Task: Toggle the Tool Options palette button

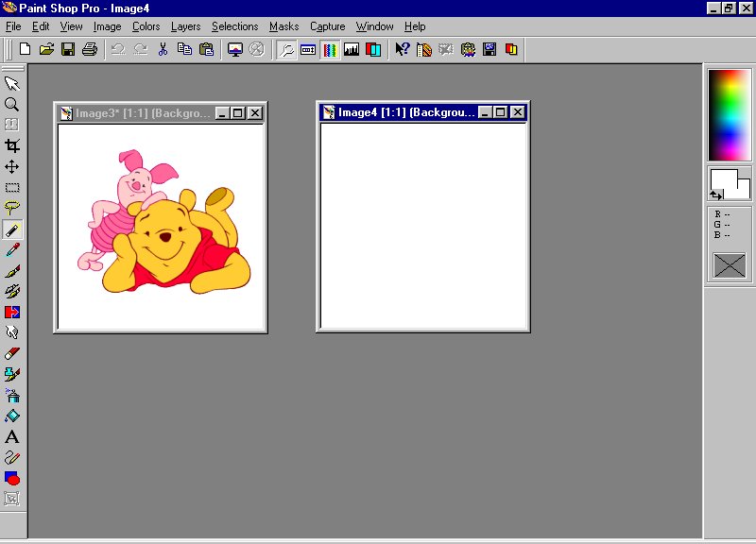Action: [x=308, y=49]
